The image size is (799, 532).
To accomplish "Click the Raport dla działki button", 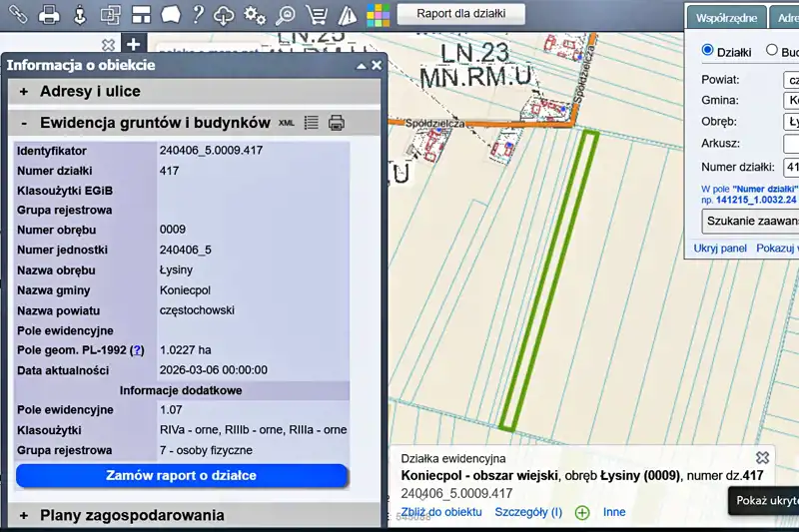I will pos(460,14).
